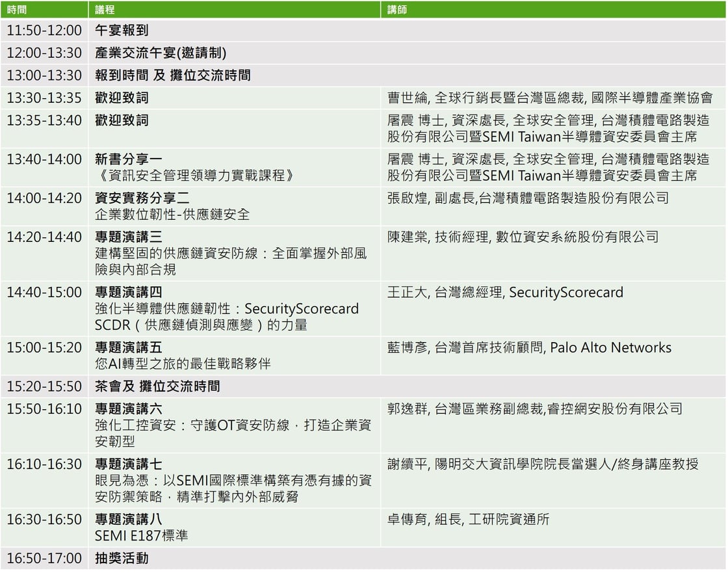
Task: Click speaker cell in the 13:40-14:00 row
Action: click(553, 167)
